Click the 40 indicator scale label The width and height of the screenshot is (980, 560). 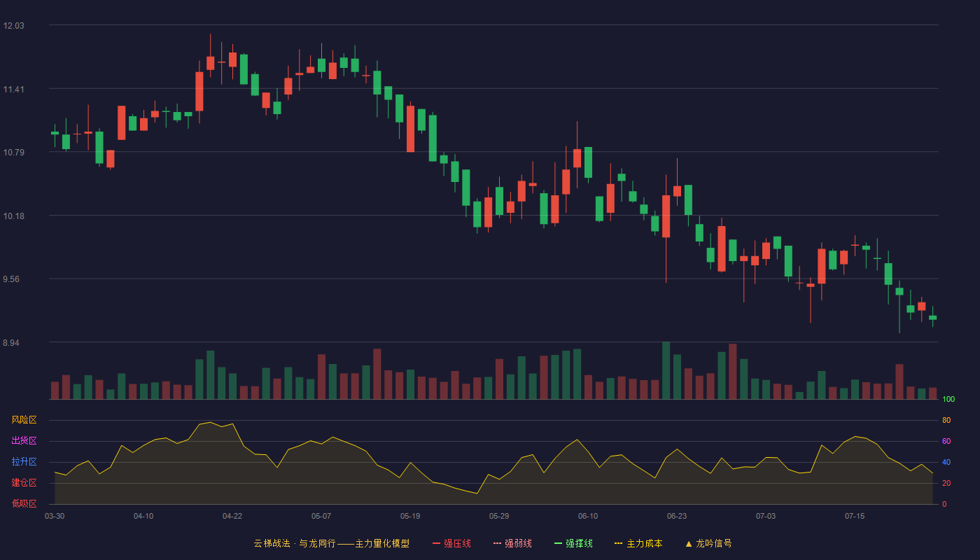tap(946, 463)
